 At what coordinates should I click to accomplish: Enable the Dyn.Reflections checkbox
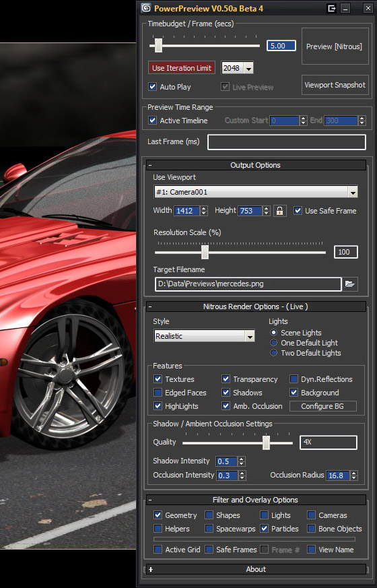click(294, 379)
